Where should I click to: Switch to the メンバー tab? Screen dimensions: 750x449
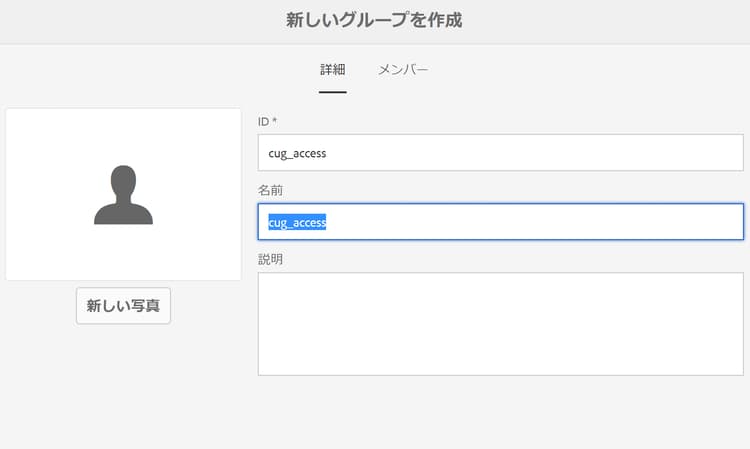pos(403,70)
